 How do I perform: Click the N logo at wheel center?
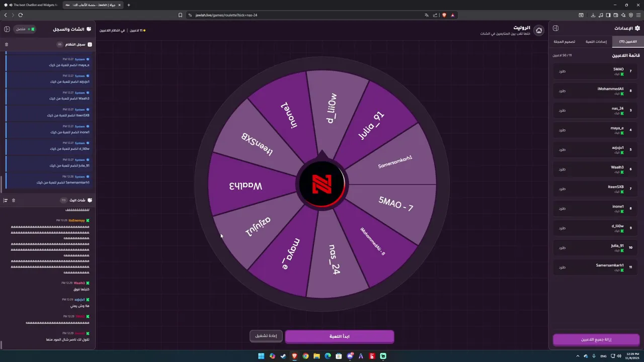[x=321, y=185]
